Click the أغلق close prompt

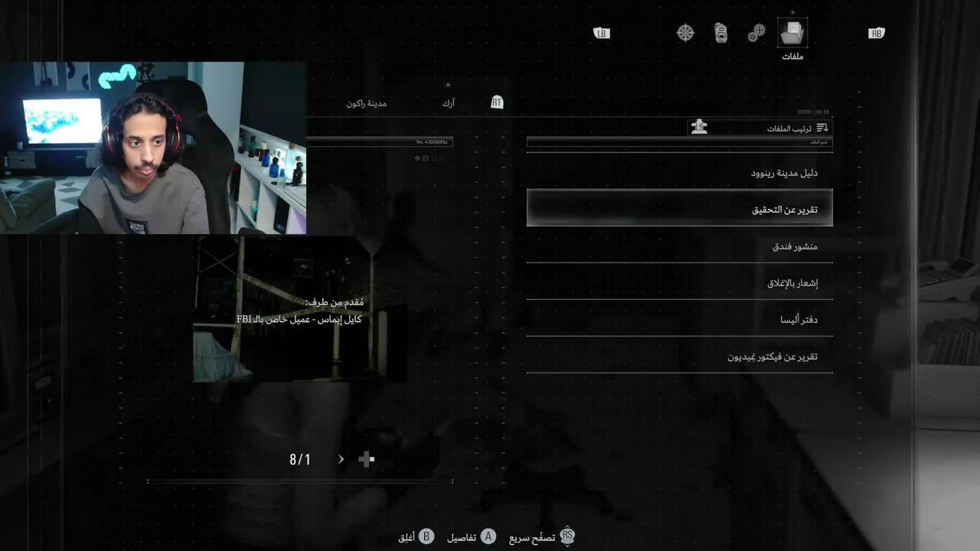tap(407, 538)
